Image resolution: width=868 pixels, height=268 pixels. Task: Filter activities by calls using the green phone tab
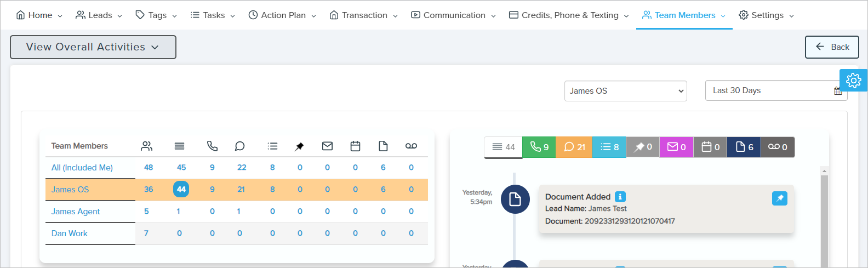click(x=539, y=147)
